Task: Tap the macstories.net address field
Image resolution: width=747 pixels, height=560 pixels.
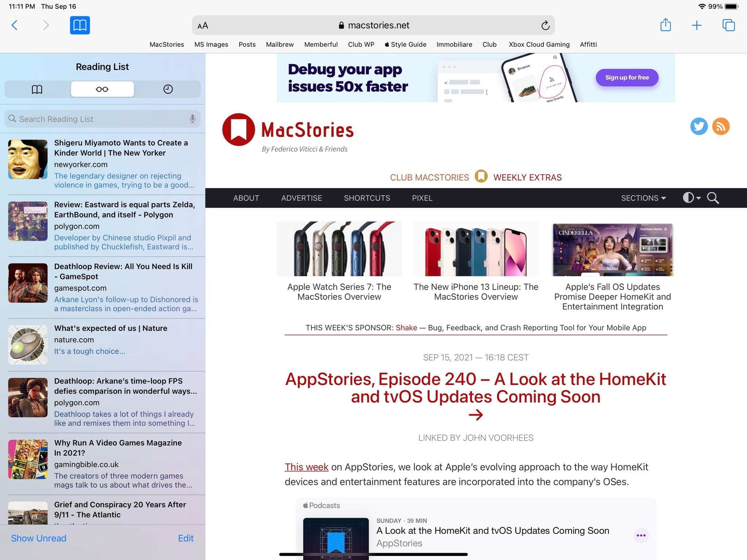Action: point(373,25)
